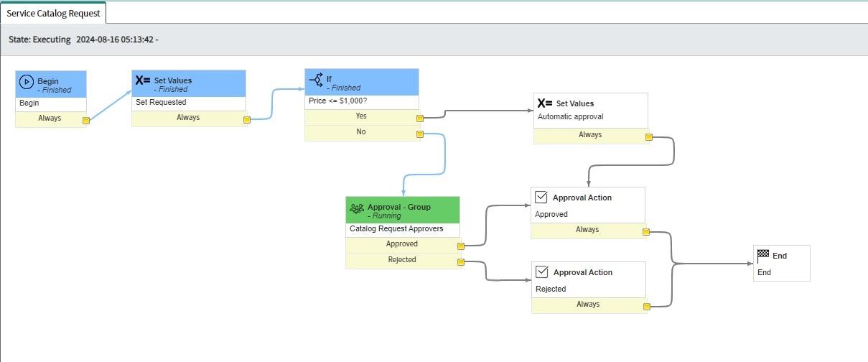Click the 'Approved' text in Approval Action
Viewport: 868px width, 362px height.
click(551, 214)
